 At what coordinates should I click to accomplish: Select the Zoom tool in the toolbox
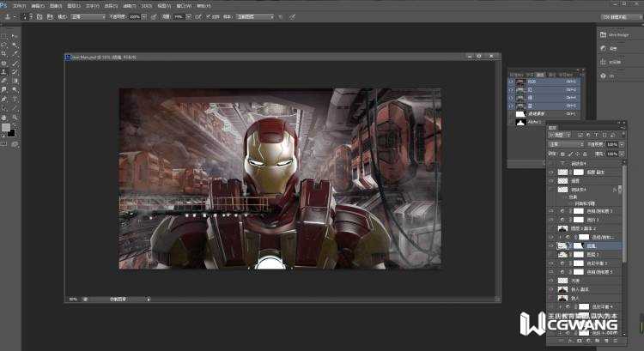(x=15, y=117)
